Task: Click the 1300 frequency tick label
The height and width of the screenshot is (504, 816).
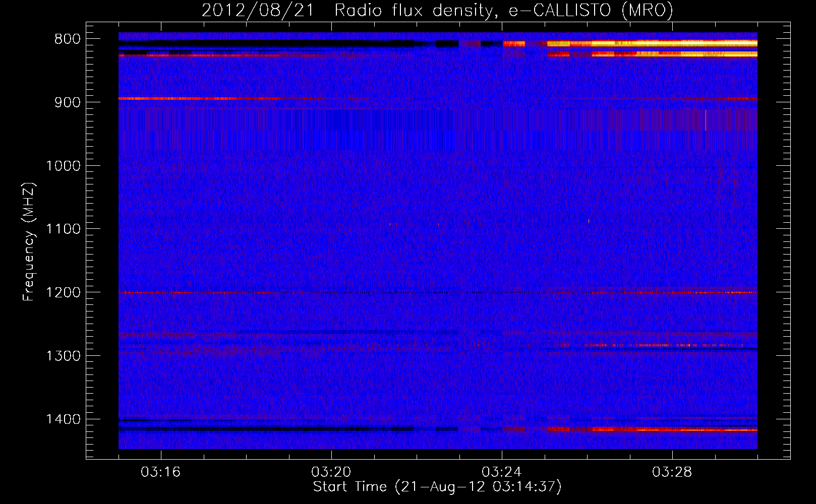Action: pyautogui.click(x=63, y=356)
